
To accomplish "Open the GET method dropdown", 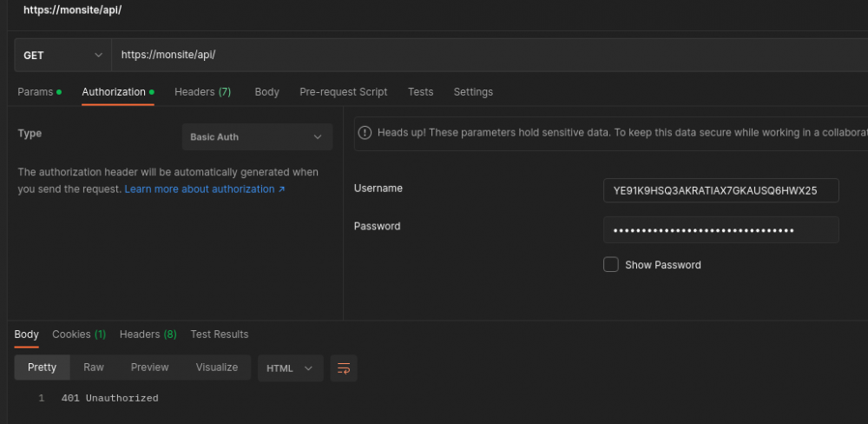I will pyautogui.click(x=62, y=56).
